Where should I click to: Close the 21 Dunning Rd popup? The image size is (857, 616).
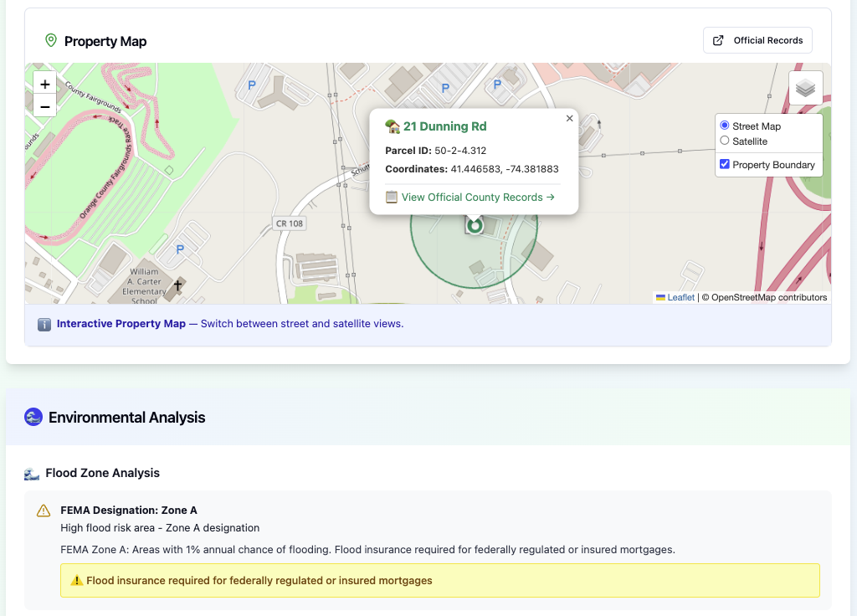click(x=569, y=118)
